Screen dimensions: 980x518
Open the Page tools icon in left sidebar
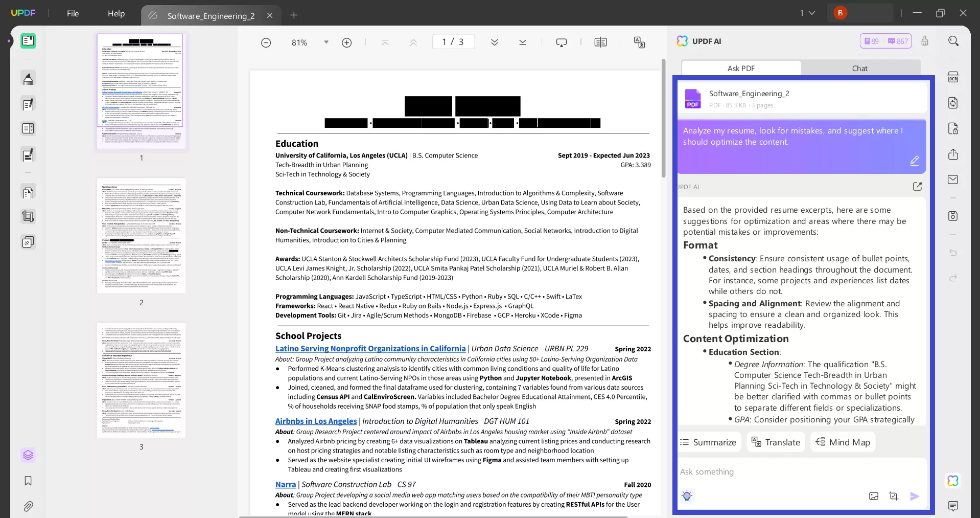28,192
